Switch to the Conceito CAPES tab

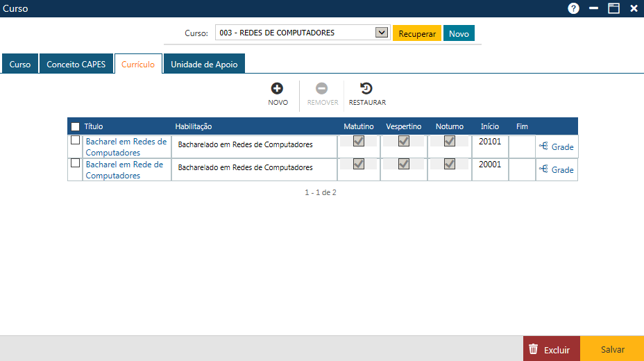(x=76, y=65)
